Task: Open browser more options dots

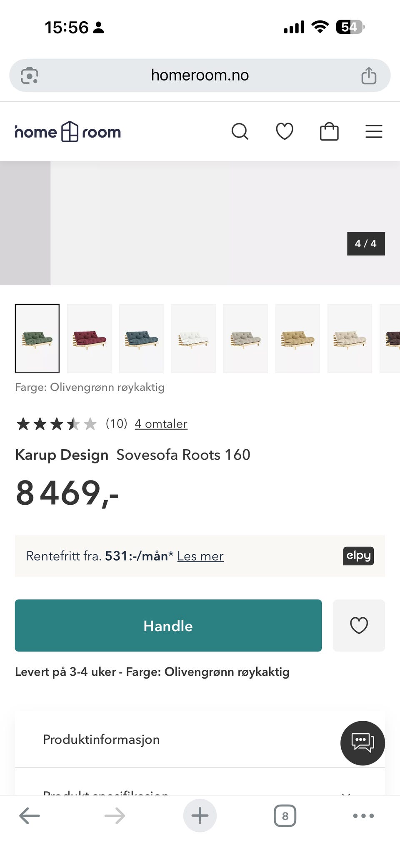Action: [x=363, y=815]
